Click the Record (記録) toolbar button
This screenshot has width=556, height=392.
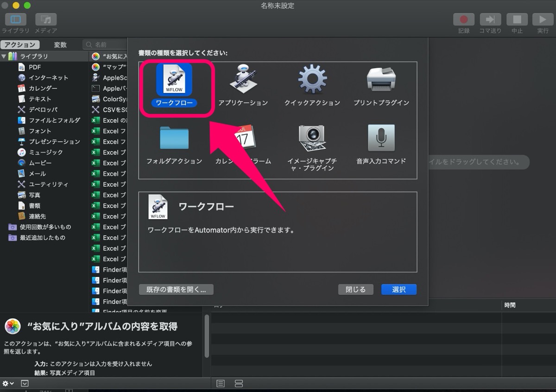(464, 19)
